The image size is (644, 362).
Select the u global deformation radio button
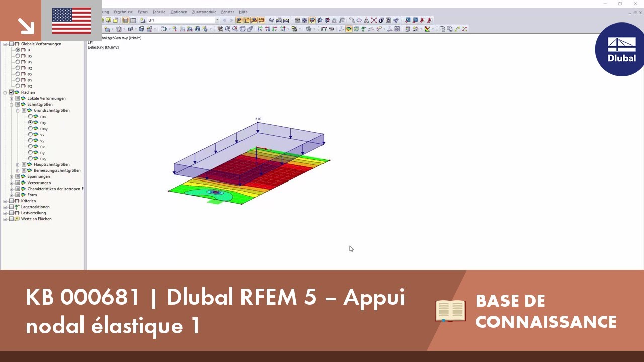click(18, 50)
